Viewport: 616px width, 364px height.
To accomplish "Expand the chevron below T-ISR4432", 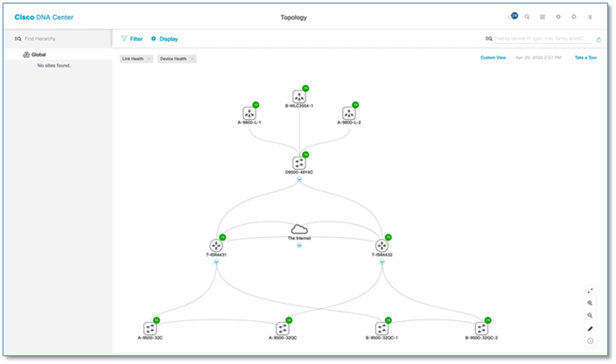I will click(382, 262).
